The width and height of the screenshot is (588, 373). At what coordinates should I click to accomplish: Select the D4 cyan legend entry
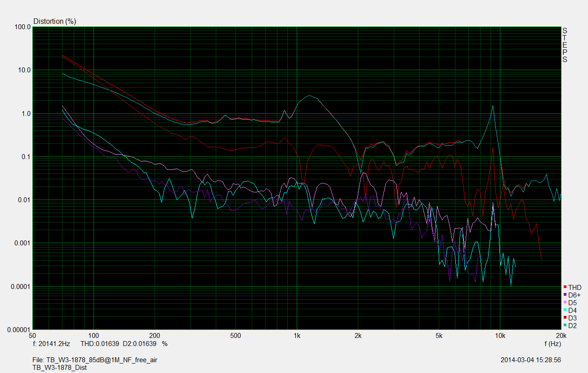pos(572,310)
